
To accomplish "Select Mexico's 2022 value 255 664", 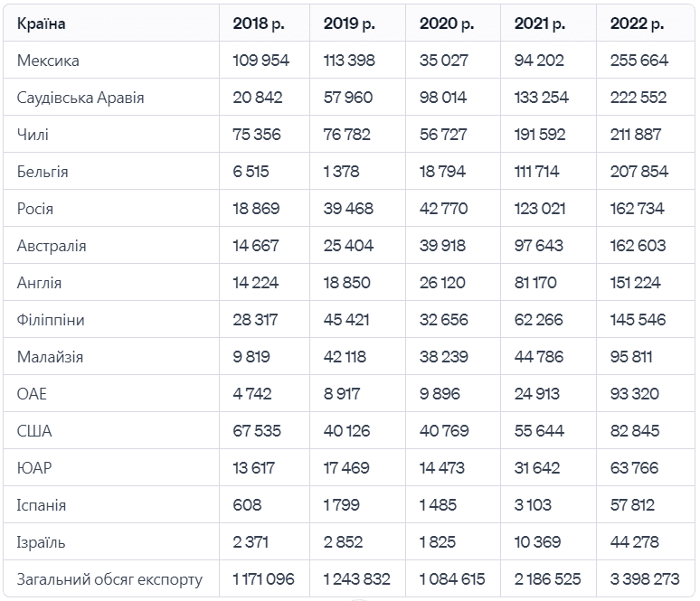I will pyautogui.click(x=639, y=61).
